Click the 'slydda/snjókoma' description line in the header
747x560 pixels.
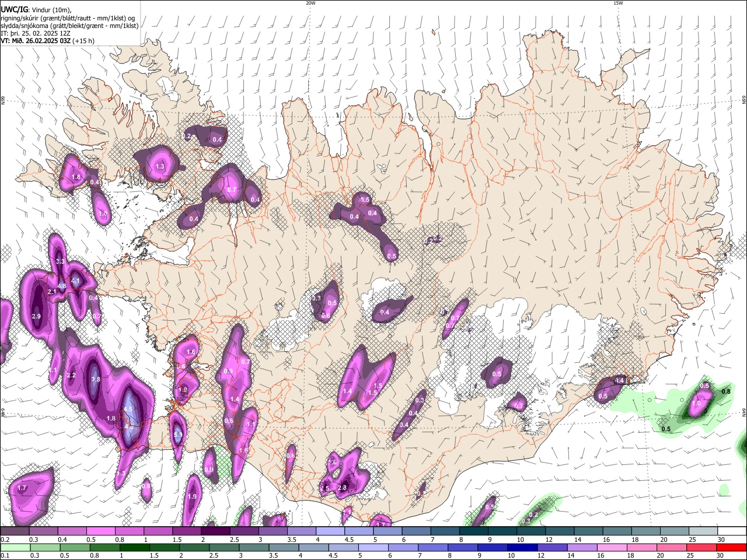click(69, 26)
